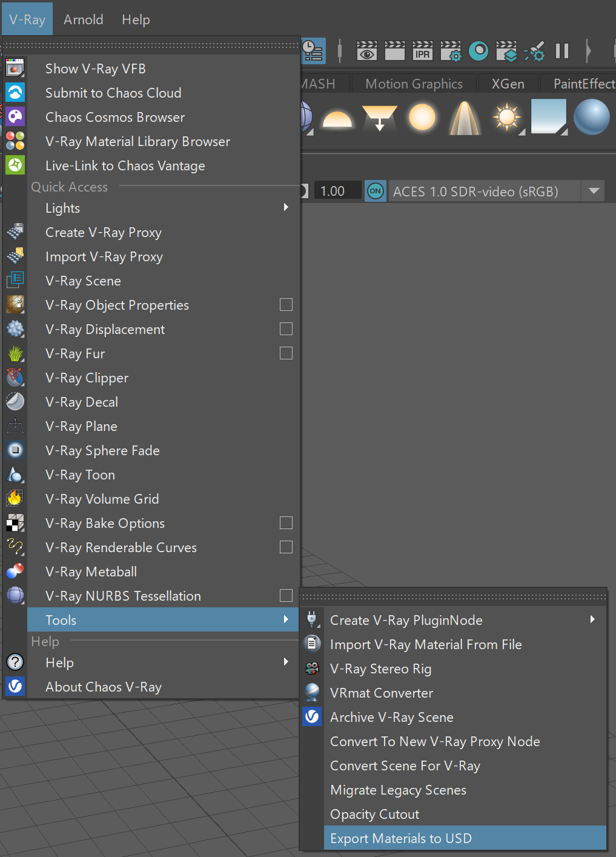
Task: Toggle the color management ON button
Action: [376, 191]
